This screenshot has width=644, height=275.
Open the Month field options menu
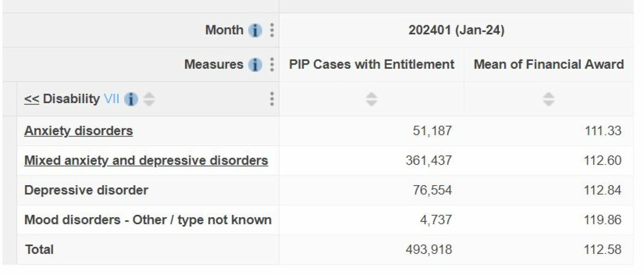click(272, 30)
